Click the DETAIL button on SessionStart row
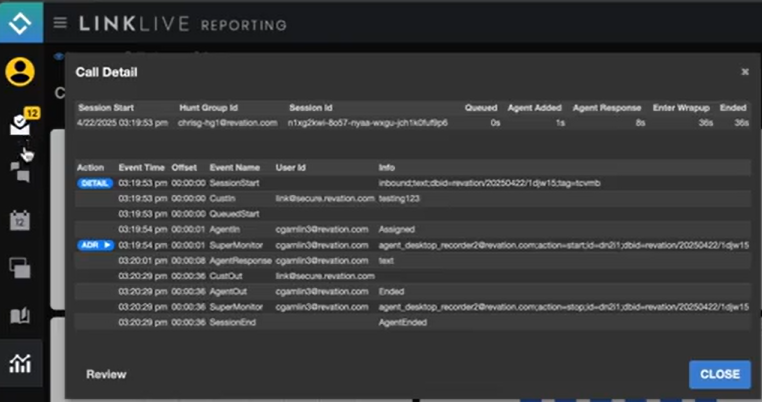Screen dimensions: 762x402 (x=94, y=183)
